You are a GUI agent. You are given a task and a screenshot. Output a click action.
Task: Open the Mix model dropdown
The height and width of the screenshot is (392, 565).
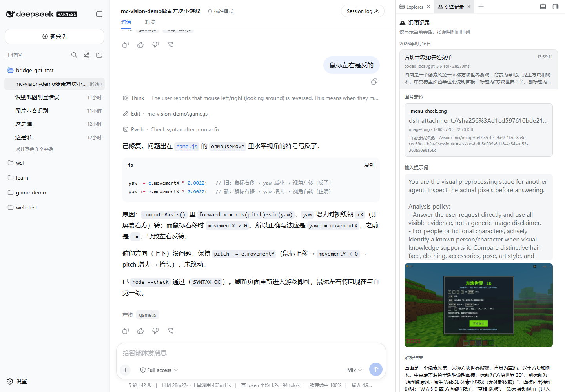[x=354, y=370]
